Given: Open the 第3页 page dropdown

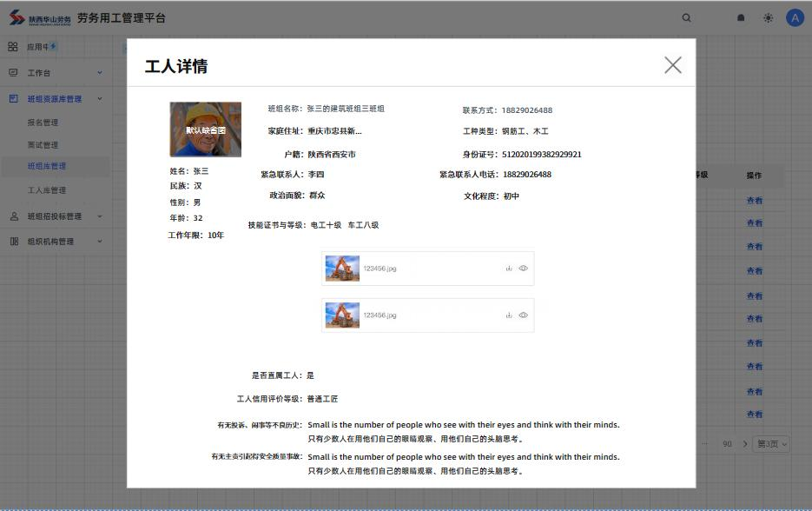Looking at the screenshot, I should pos(771,444).
